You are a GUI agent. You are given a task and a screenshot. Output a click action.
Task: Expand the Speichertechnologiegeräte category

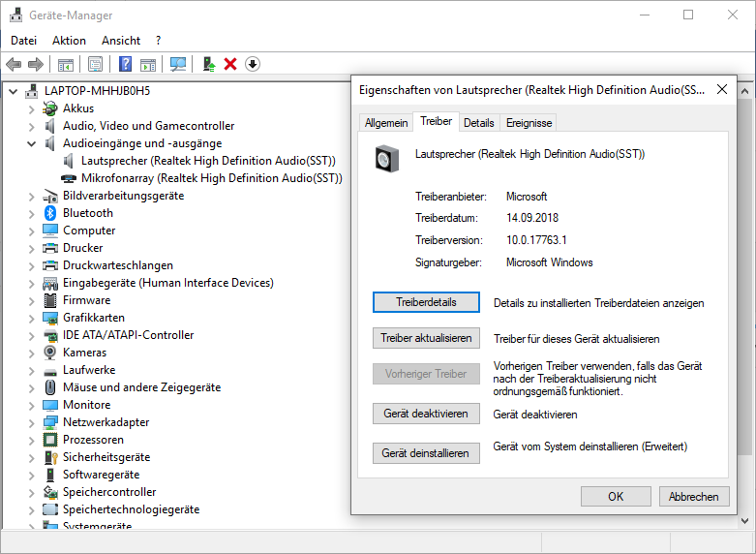tap(32, 510)
